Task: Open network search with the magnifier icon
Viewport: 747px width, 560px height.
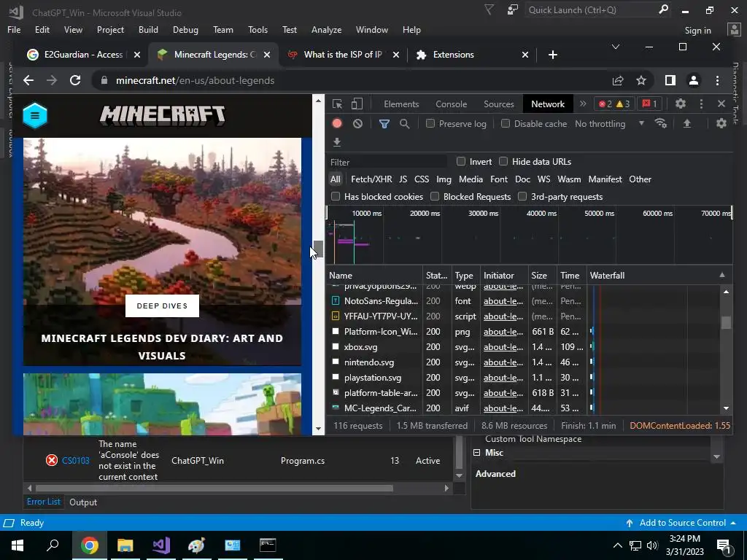Action: tap(404, 124)
